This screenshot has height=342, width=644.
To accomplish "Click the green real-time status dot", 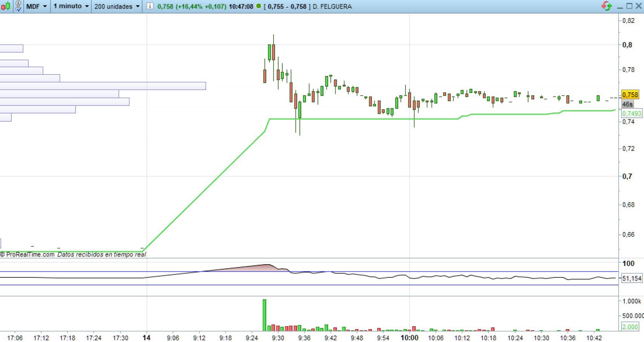I will point(259,6).
